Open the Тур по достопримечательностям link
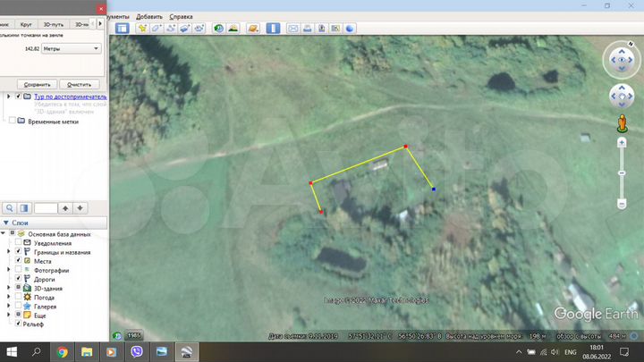 (x=71, y=97)
